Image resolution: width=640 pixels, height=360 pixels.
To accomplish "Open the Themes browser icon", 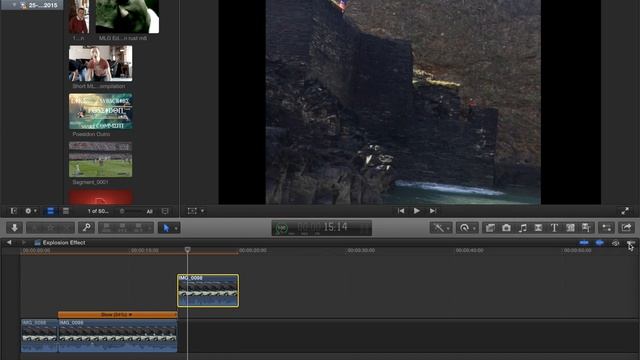I will tap(586, 228).
